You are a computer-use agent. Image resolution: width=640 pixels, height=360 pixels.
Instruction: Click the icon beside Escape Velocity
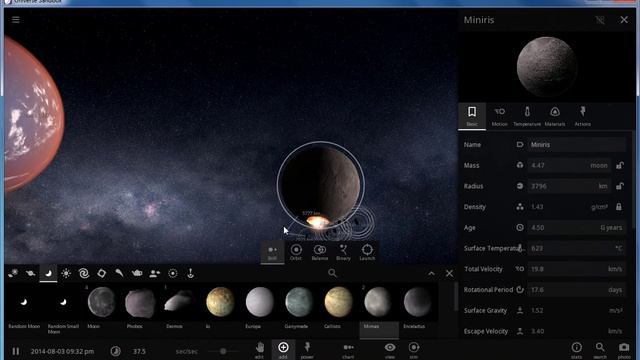click(520, 331)
